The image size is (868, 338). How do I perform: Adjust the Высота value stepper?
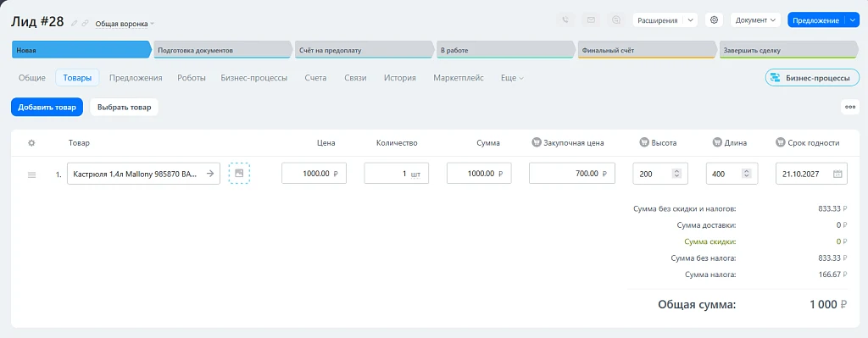(676, 174)
